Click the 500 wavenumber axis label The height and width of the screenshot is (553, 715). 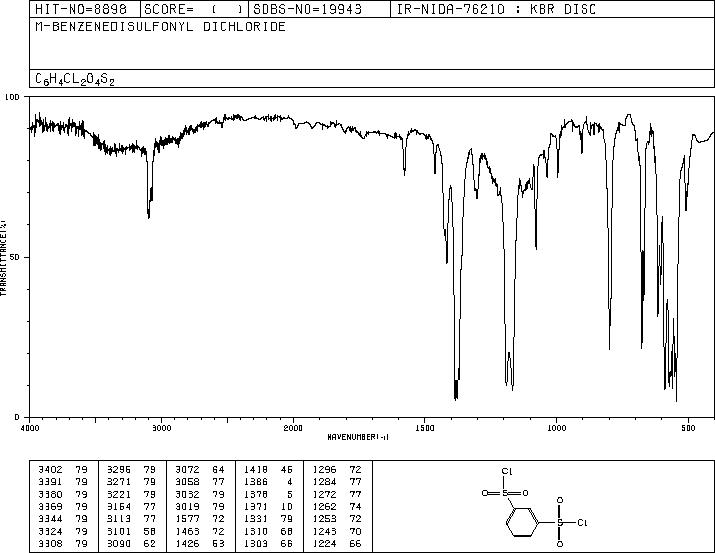(688, 428)
